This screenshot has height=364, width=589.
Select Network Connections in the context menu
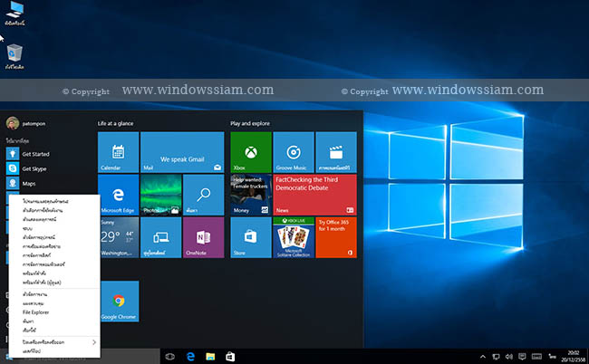pyautogui.click(x=54, y=246)
